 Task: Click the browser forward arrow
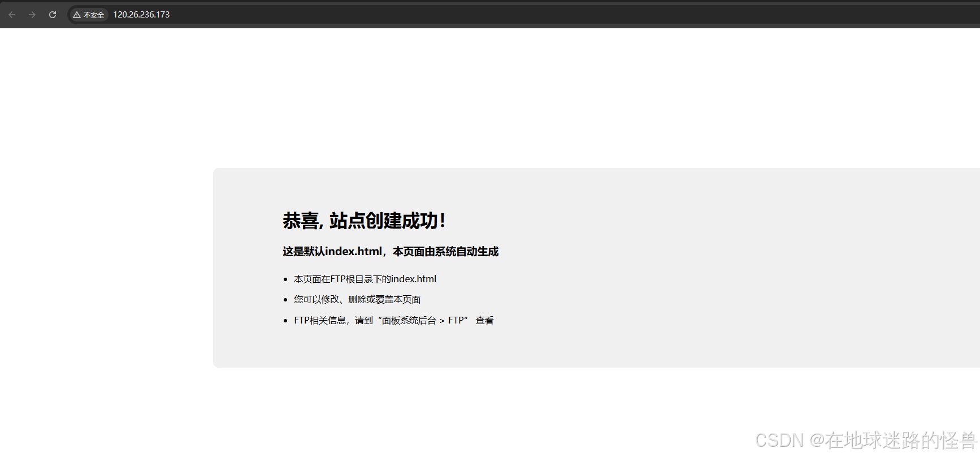pyautogui.click(x=32, y=15)
